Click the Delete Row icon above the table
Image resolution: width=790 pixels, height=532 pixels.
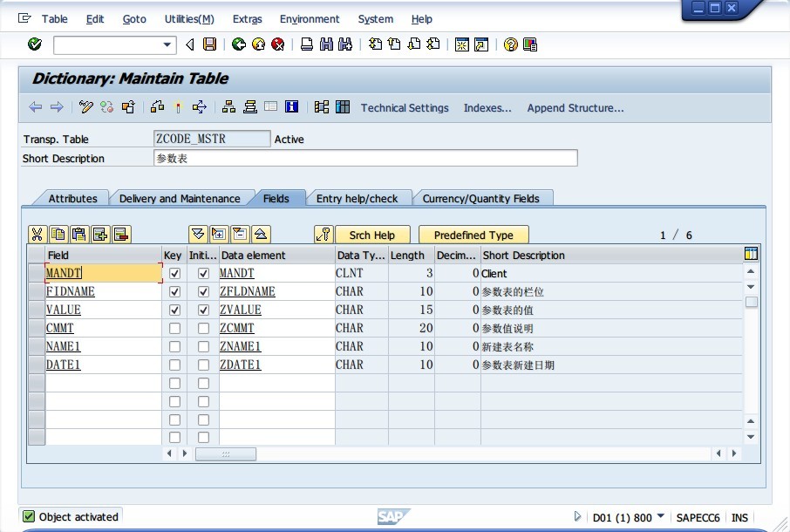pyautogui.click(x=121, y=235)
